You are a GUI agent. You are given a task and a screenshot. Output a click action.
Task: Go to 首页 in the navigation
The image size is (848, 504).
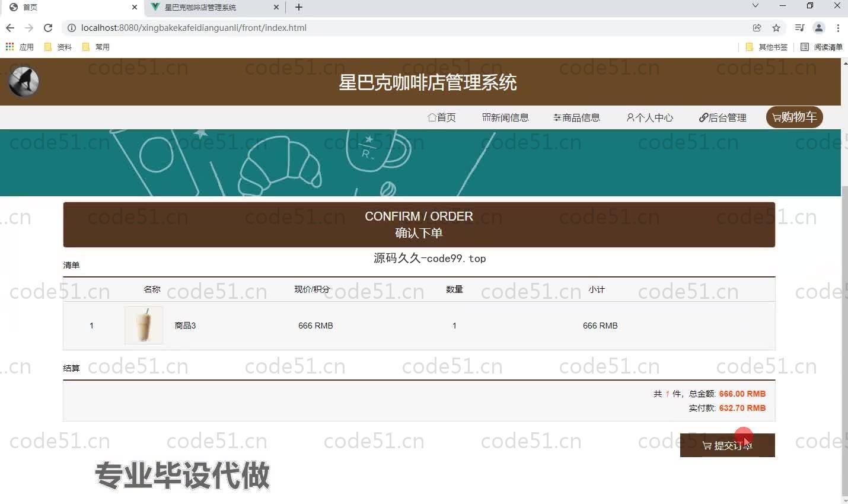point(442,117)
